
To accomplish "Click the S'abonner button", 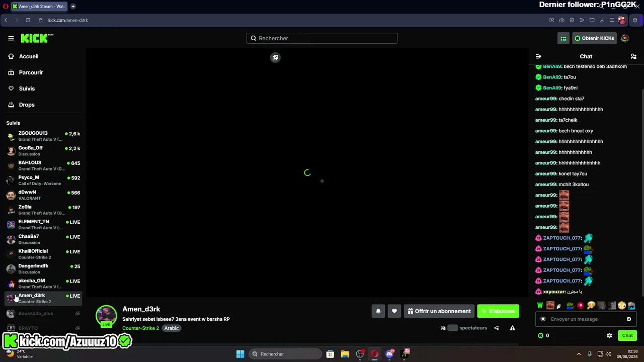I will [498, 311].
